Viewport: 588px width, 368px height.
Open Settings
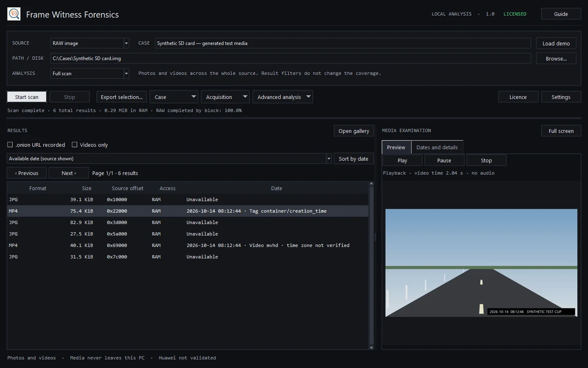point(561,97)
